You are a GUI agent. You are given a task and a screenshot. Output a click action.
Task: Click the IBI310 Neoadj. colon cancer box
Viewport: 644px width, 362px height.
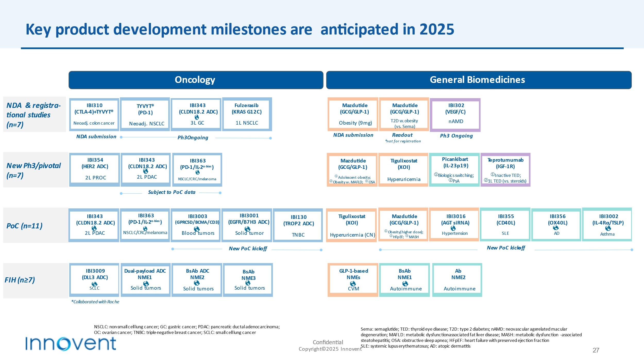click(x=94, y=114)
